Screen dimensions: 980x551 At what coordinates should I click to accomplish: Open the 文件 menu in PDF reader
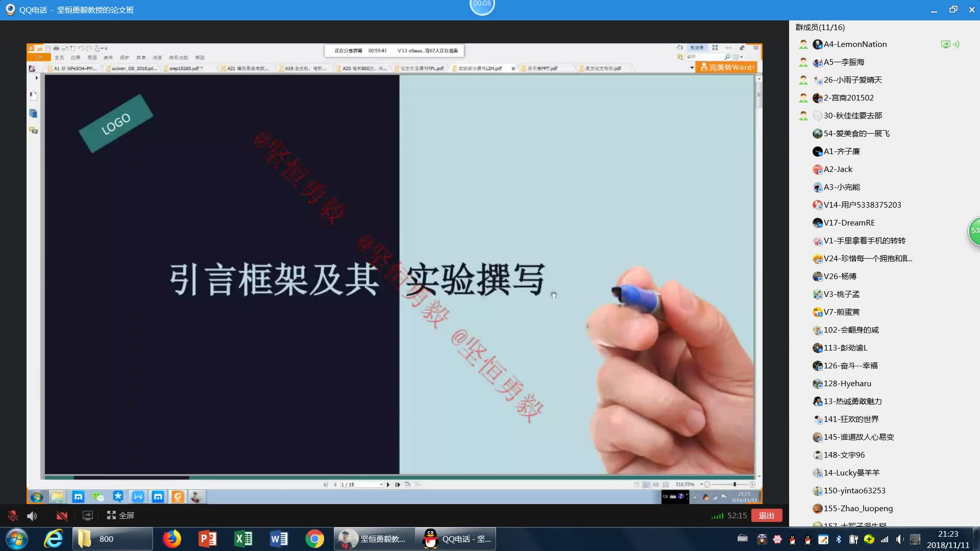pyautogui.click(x=39, y=58)
